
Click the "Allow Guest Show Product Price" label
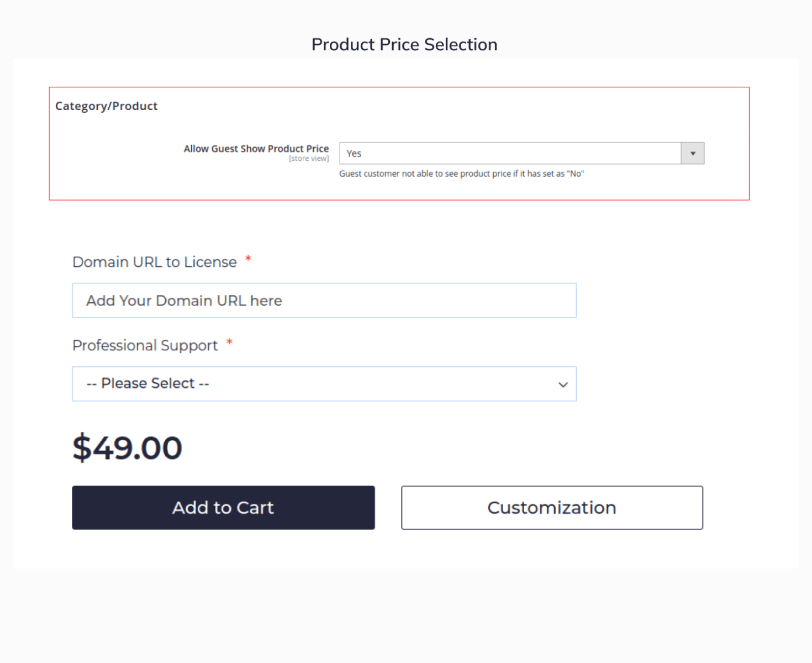click(256, 149)
